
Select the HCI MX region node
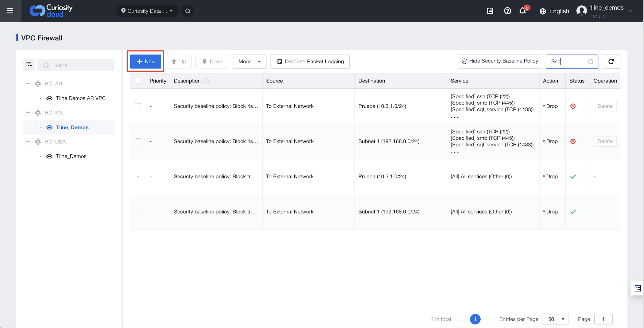tap(54, 113)
